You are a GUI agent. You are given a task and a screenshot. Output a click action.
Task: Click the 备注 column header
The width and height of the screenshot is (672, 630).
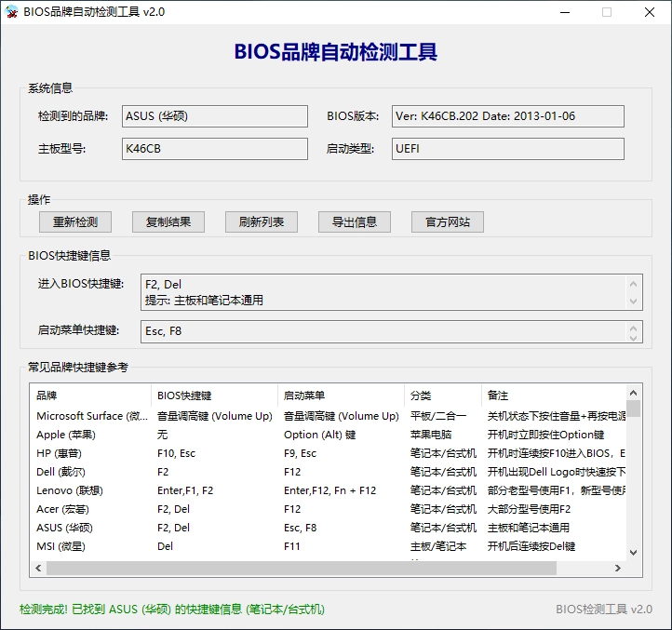(x=554, y=395)
